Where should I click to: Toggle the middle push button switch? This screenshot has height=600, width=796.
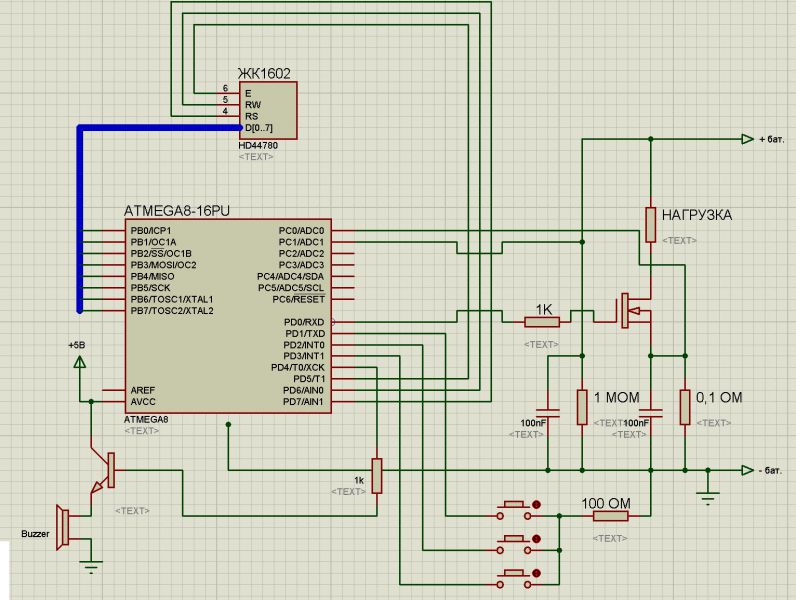point(516,544)
